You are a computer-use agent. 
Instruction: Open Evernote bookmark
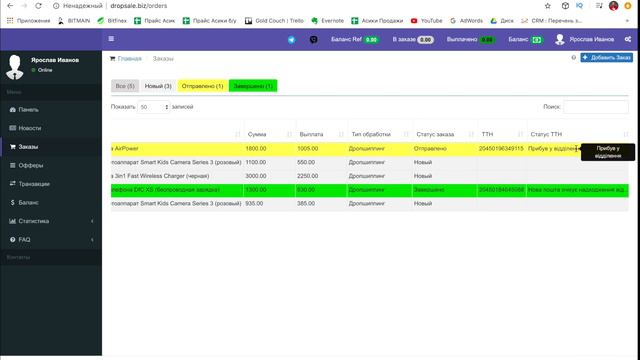click(328, 20)
